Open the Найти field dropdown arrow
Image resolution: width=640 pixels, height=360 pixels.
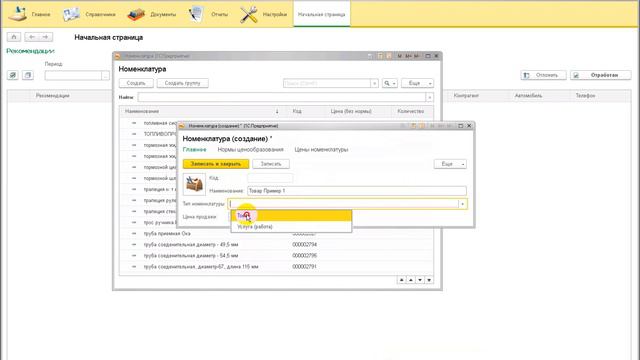429,97
